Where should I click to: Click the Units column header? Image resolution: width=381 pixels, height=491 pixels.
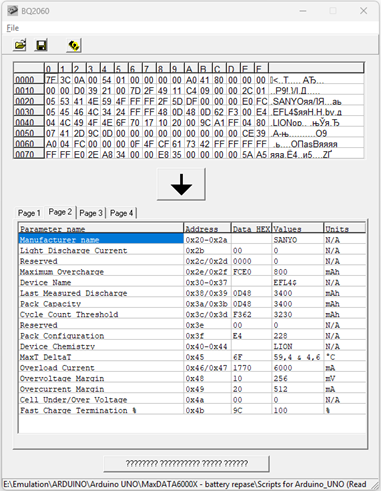click(345, 228)
